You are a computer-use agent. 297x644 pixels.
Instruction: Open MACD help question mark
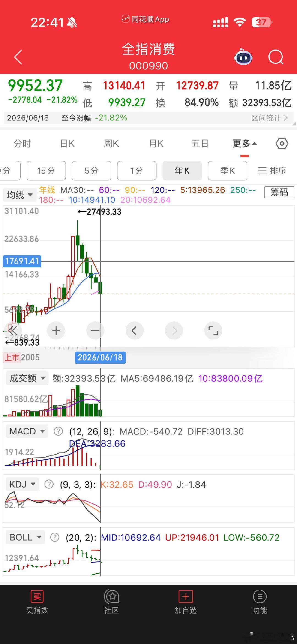[x=58, y=431]
